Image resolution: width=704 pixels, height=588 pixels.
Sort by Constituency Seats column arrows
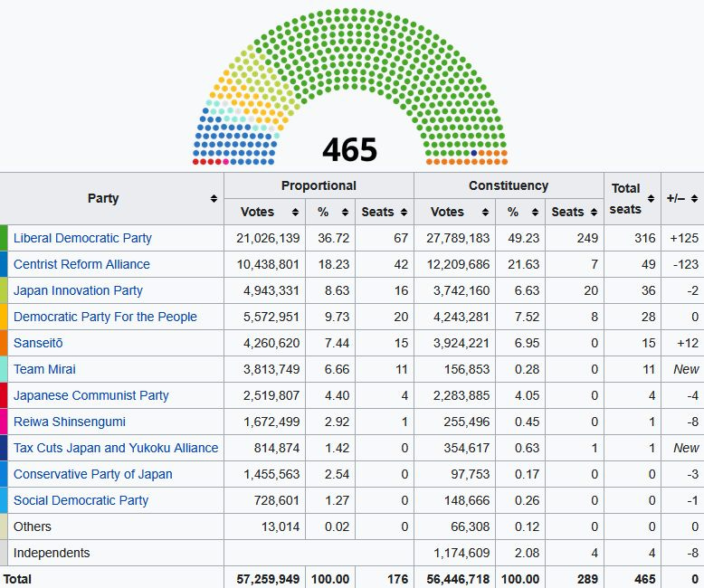coord(594,212)
